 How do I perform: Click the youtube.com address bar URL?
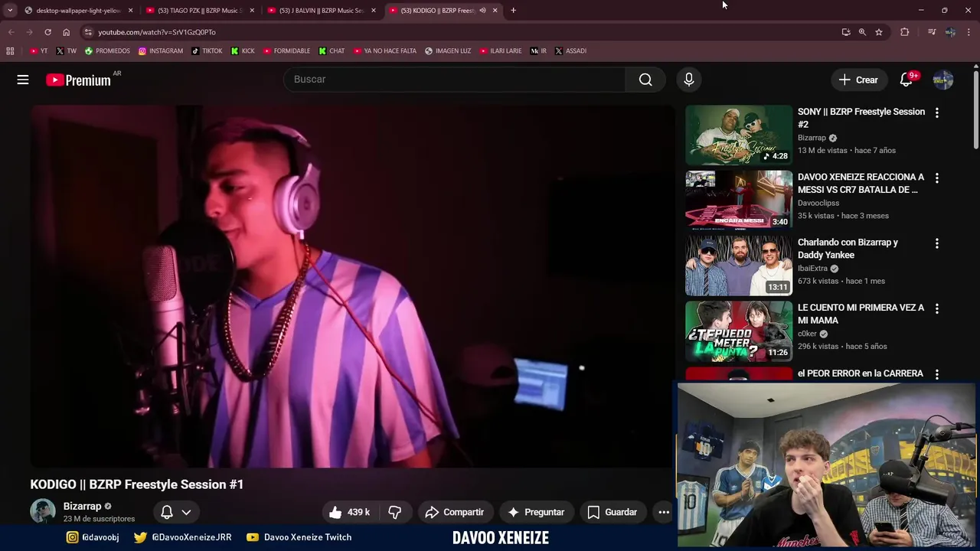(157, 32)
